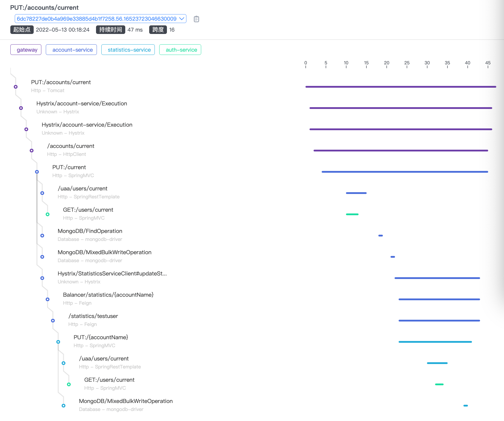
Task: Toggle the auth-service filter tag
Action: click(x=180, y=50)
